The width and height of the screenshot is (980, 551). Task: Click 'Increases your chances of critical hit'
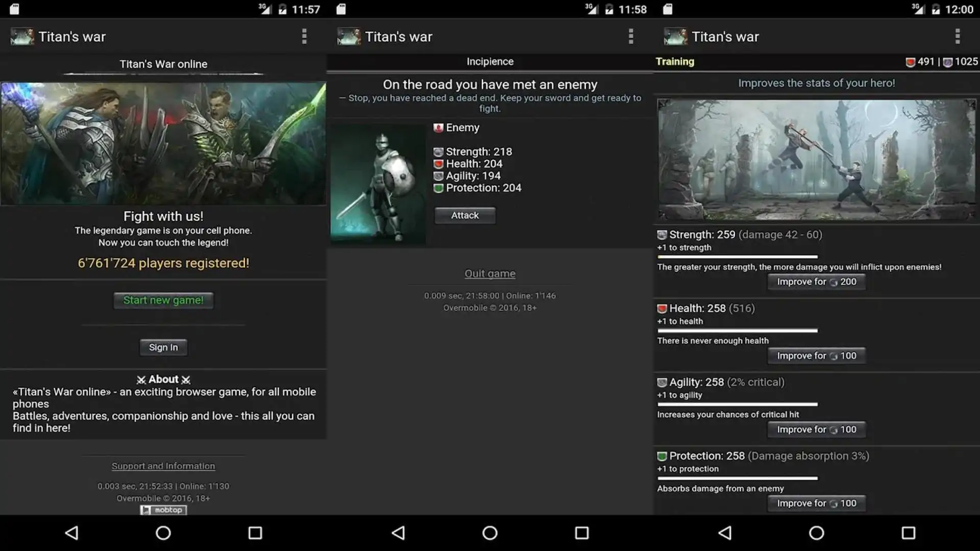click(728, 415)
